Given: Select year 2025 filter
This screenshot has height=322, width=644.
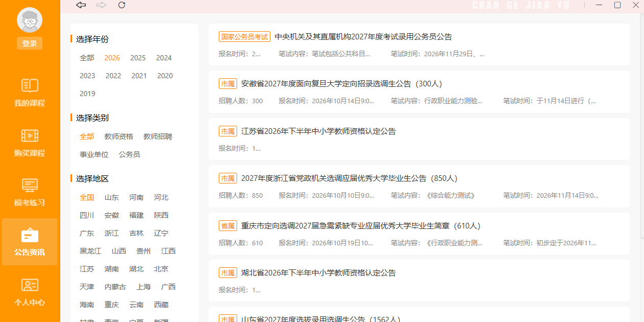Looking at the screenshot, I should tap(138, 58).
